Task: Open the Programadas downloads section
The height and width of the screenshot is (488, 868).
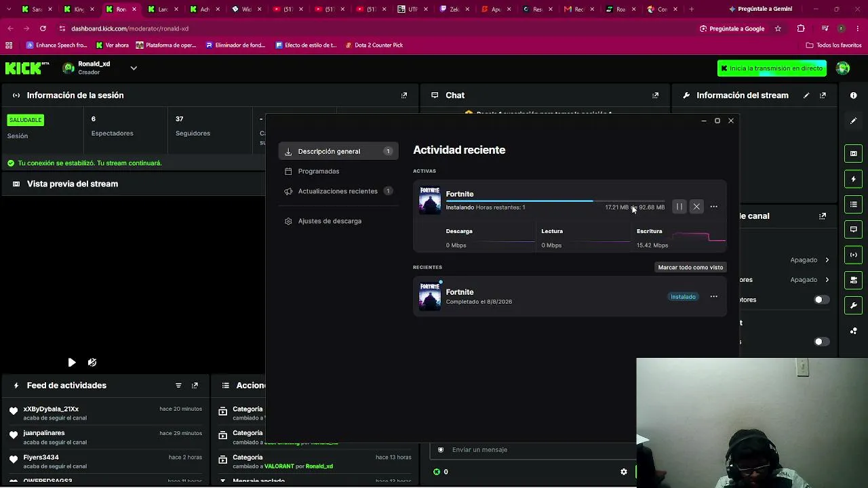Action: (x=318, y=171)
